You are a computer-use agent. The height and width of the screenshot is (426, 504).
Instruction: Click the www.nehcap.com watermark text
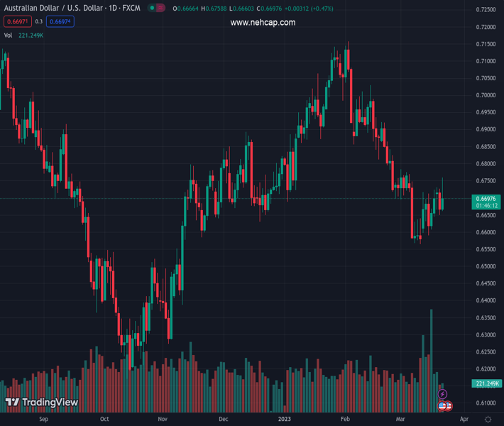[x=263, y=23]
